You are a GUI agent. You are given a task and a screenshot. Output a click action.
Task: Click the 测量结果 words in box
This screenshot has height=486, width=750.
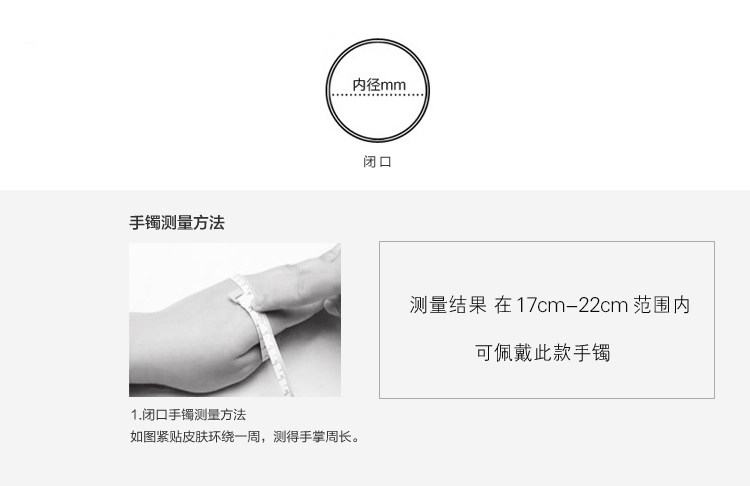click(x=448, y=305)
